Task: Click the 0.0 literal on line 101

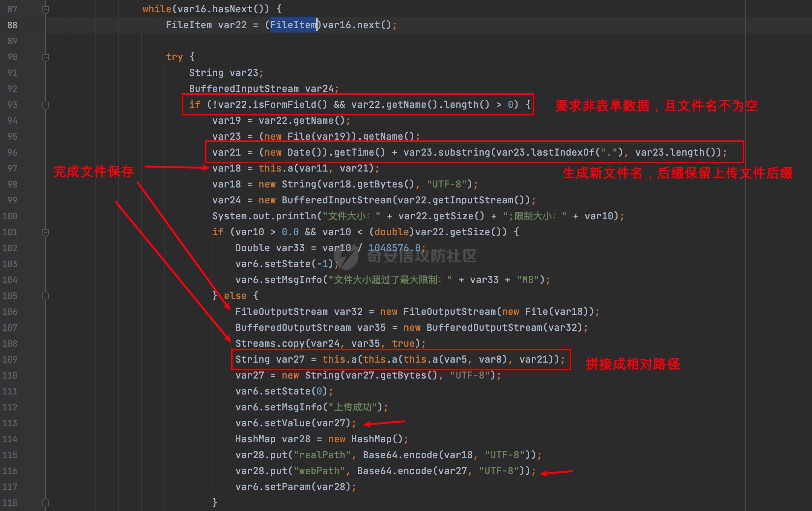Action: [x=290, y=232]
